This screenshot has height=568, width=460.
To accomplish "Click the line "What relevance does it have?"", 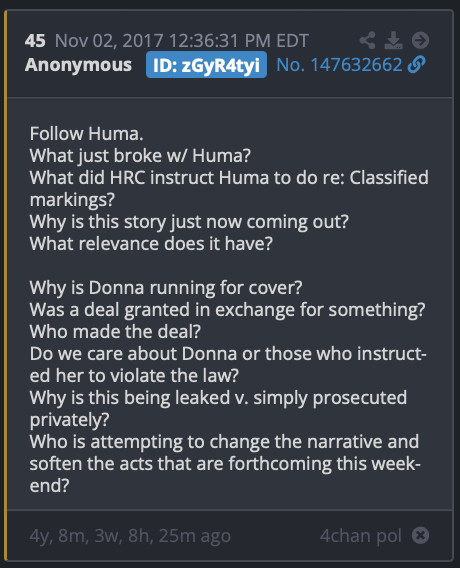I will pos(151,243).
